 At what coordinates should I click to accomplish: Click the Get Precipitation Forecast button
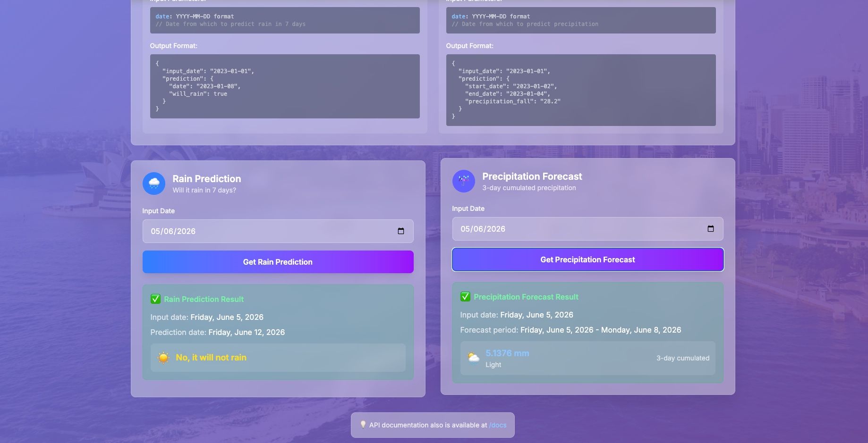(x=587, y=259)
